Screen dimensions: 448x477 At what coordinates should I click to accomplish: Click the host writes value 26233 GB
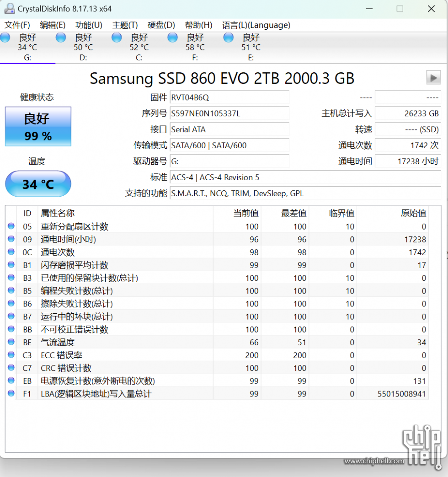click(x=408, y=113)
